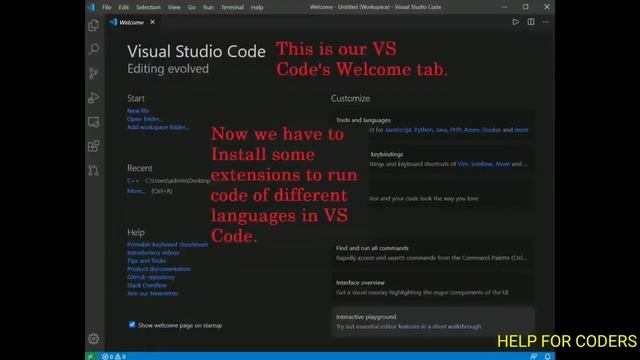This screenshot has height=360, width=640.
Task: Click the New file link
Action: click(138, 111)
